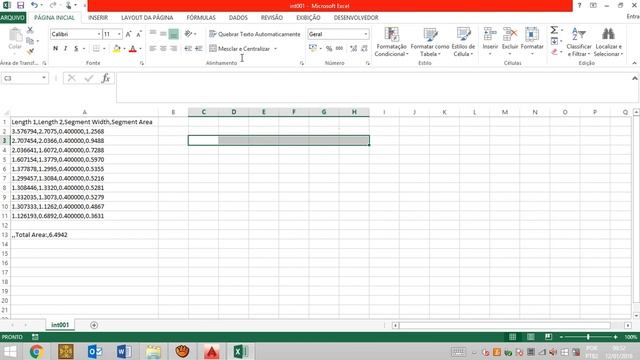Screen dimensions: 640x360
Task: Toggle middle vertical align button
Action: click(x=163, y=33)
